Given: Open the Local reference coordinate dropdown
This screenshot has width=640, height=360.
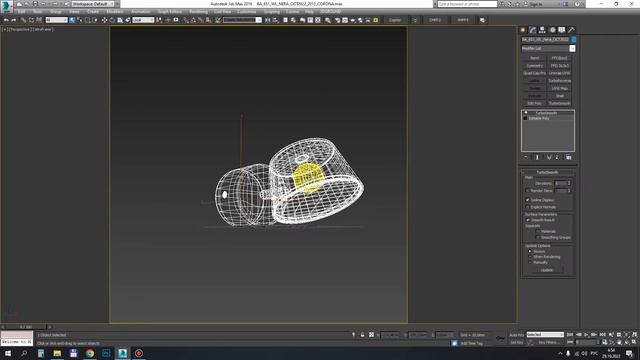Looking at the screenshot, I should point(143,20).
